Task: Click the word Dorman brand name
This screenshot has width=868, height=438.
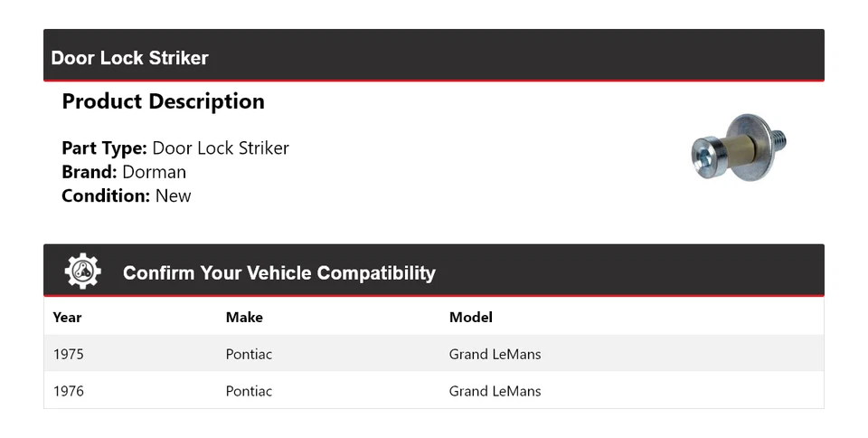Action: [x=155, y=172]
